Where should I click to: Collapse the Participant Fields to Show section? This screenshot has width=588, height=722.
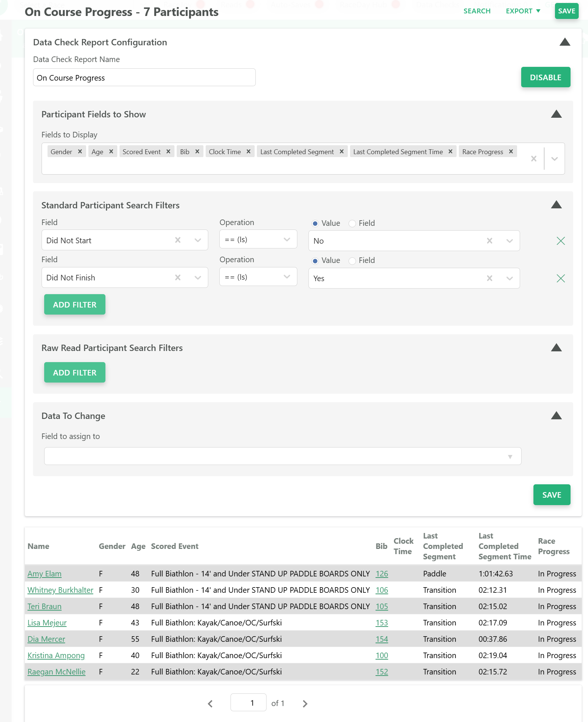pyautogui.click(x=556, y=114)
